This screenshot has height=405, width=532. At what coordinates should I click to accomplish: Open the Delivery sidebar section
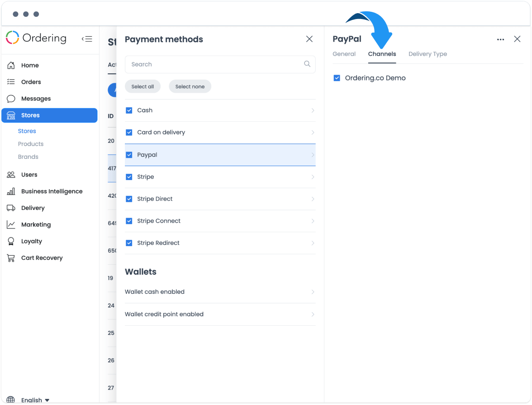(x=33, y=208)
